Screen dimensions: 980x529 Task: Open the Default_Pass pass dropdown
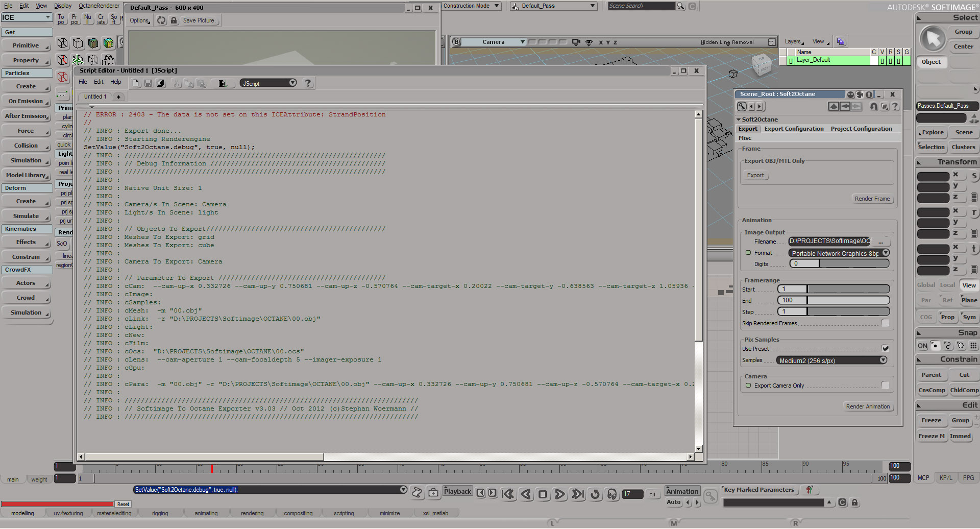click(553, 6)
